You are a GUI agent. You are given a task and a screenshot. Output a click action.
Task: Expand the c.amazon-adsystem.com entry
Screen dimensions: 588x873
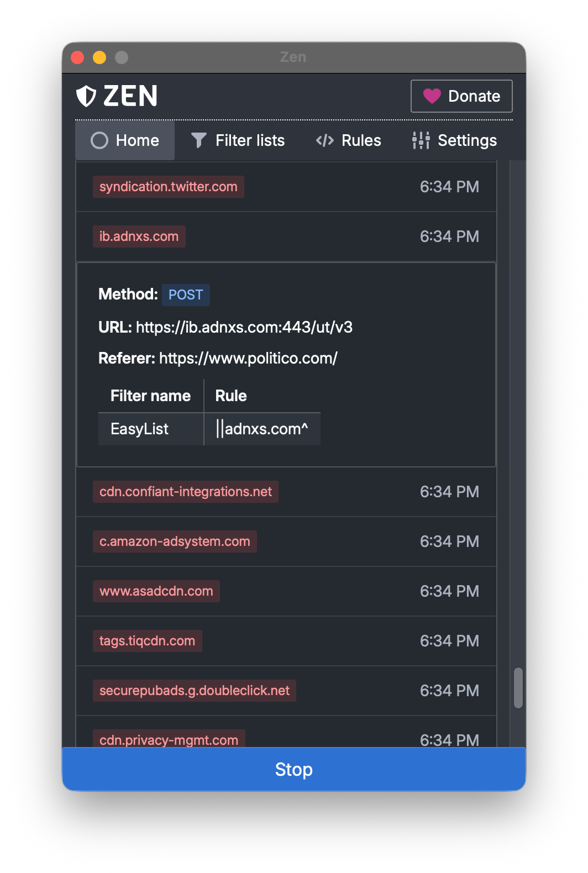[x=286, y=541]
